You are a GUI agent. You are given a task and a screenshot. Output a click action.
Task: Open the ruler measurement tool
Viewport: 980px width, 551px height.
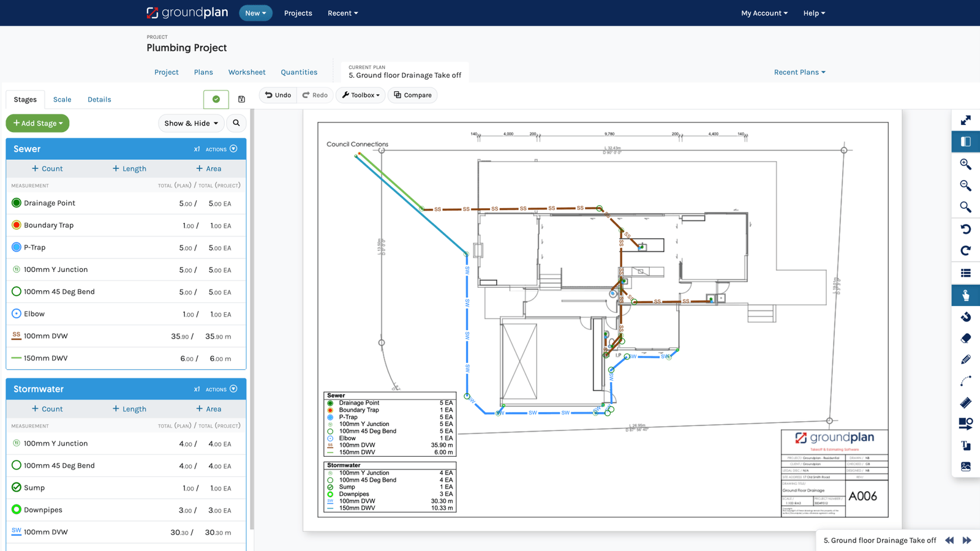(x=965, y=402)
